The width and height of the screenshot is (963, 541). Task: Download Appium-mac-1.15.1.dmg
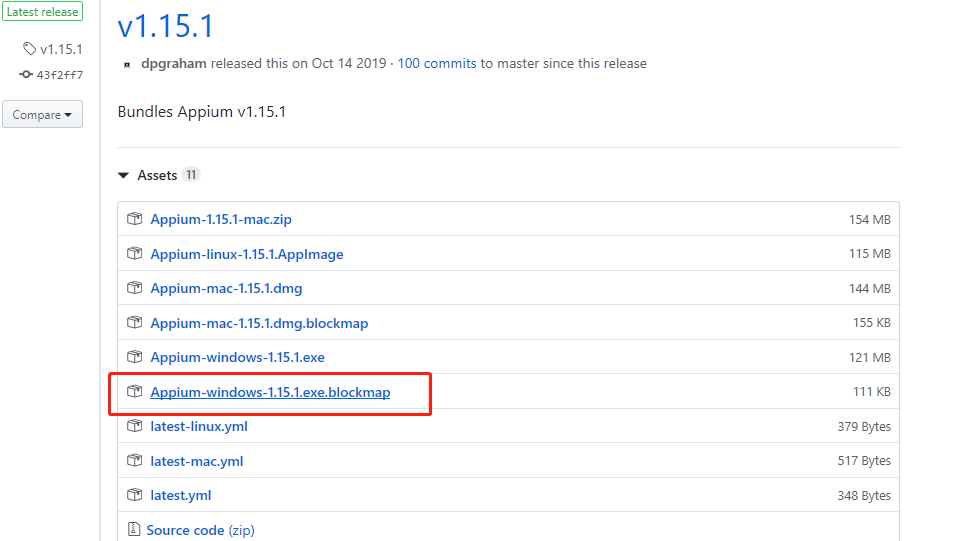226,289
